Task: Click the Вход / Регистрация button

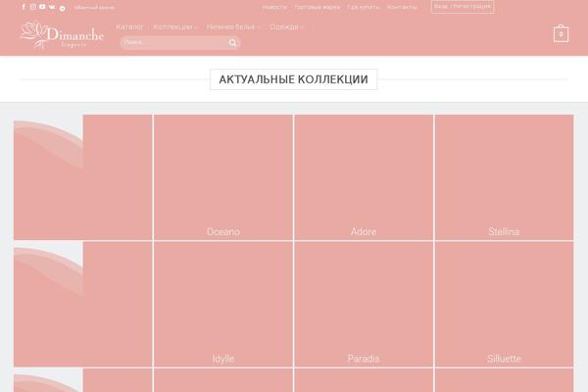Action: tap(463, 7)
